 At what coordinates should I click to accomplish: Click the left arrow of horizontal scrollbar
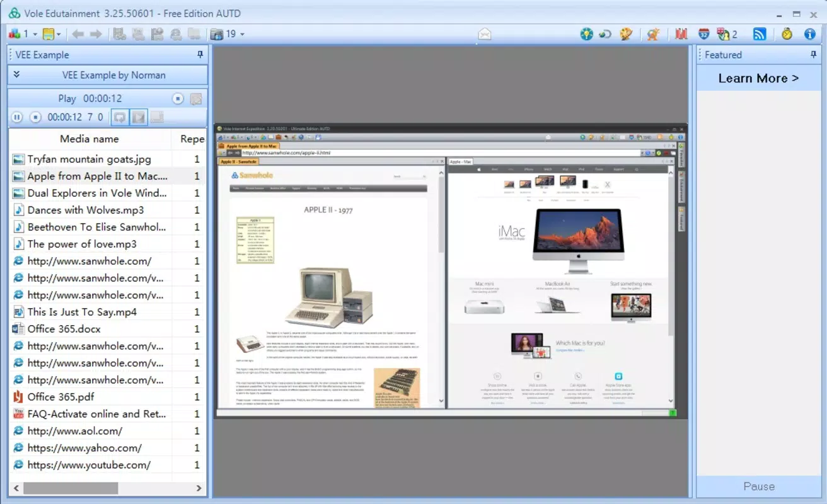coord(16,488)
